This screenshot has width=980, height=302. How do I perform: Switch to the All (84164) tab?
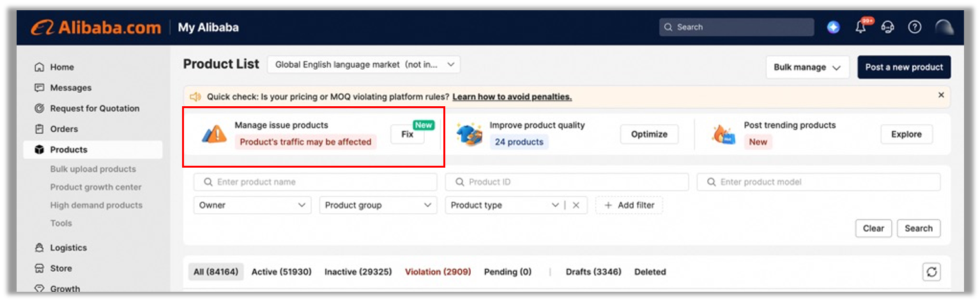point(216,272)
